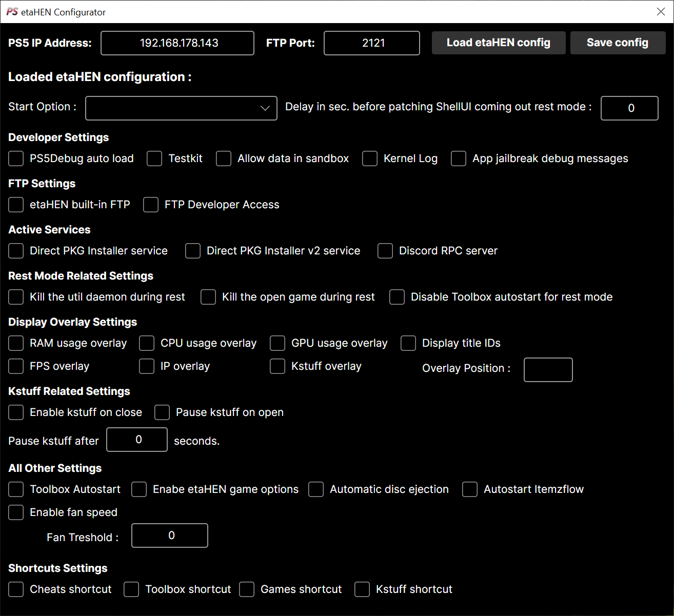
Task: Click the Pause kstuff after seconds field
Action: point(137,440)
